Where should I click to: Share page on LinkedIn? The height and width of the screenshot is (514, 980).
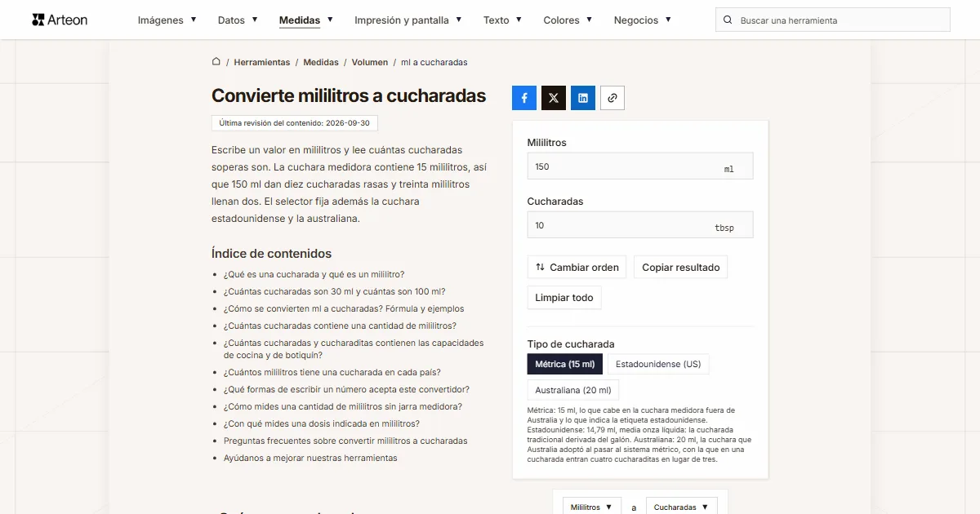coord(583,98)
